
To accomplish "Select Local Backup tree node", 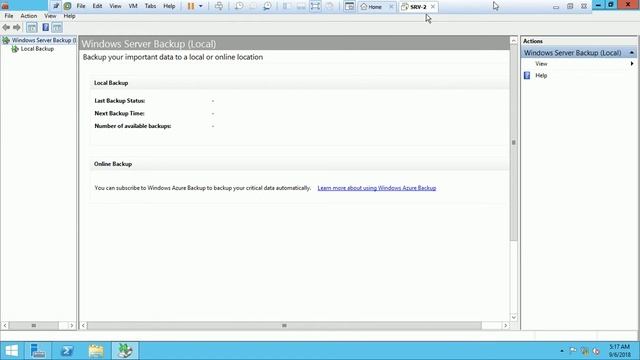I will 37,49.
